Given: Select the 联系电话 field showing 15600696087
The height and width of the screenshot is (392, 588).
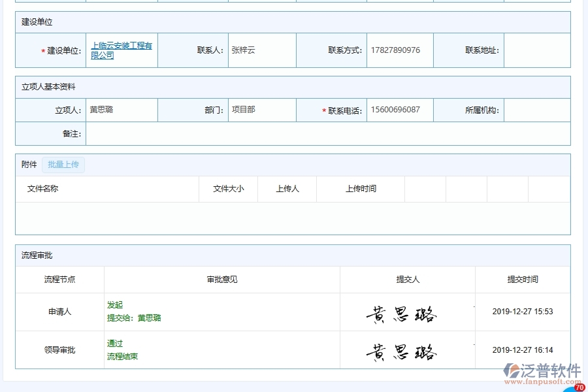Looking at the screenshot, I should tap(399, 110).
